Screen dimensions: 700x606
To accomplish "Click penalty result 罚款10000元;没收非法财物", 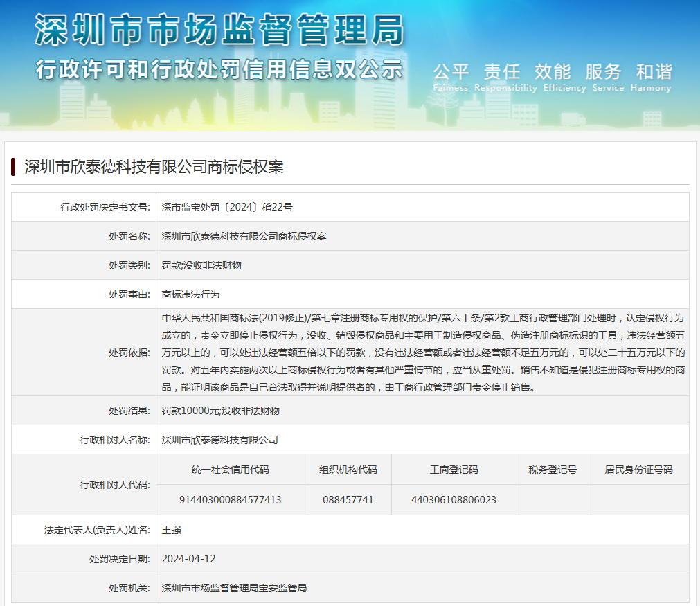I will (x=221, y=411).
